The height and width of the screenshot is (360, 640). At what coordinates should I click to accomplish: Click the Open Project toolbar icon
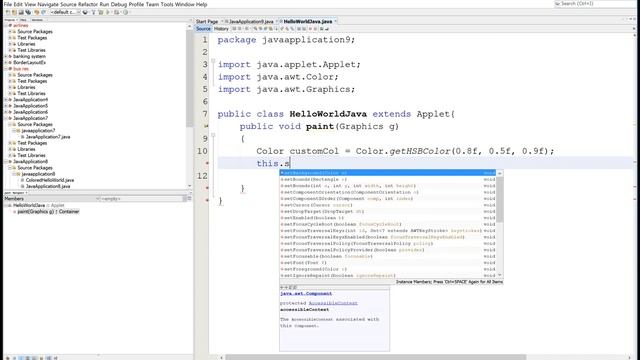(21, 12)
